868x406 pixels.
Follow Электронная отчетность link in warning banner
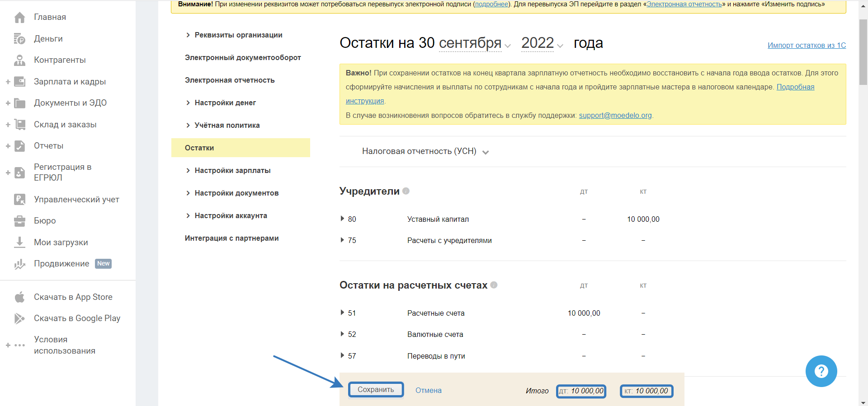684,4
